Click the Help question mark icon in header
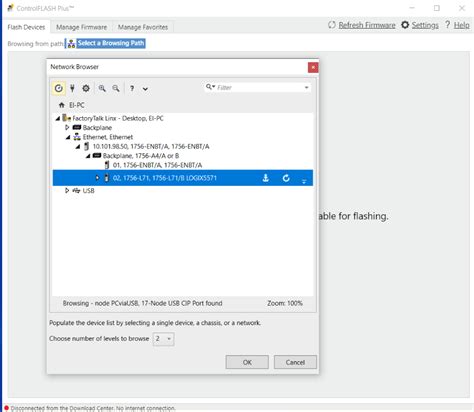The image size is (474, 412). pyautogui.click(x=448, y=25)
